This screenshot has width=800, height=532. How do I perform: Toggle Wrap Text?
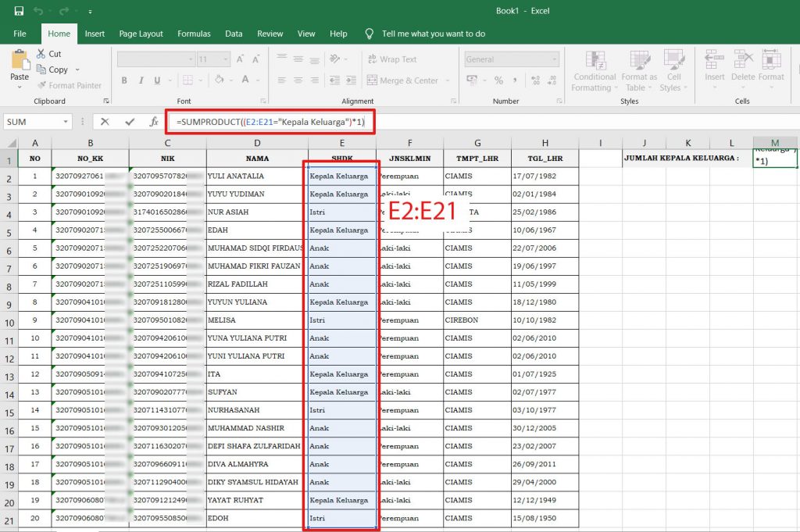(392, 59)
